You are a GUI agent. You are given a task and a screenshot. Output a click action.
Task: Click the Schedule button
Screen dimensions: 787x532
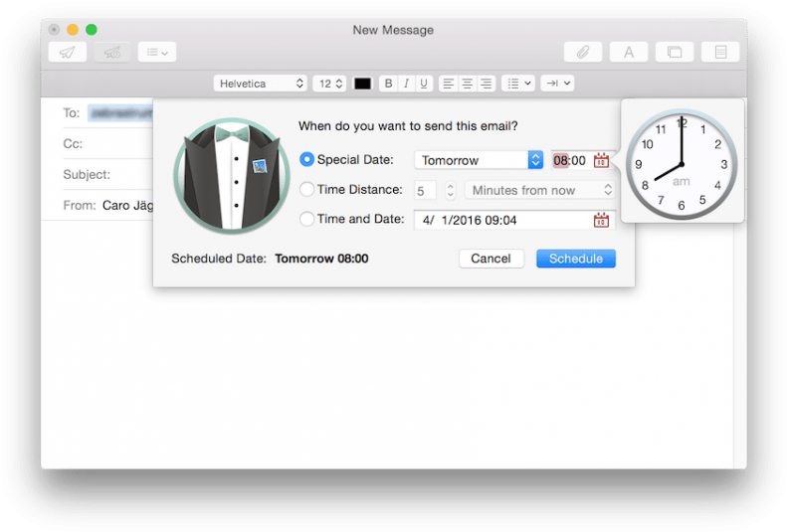[576, 259]
